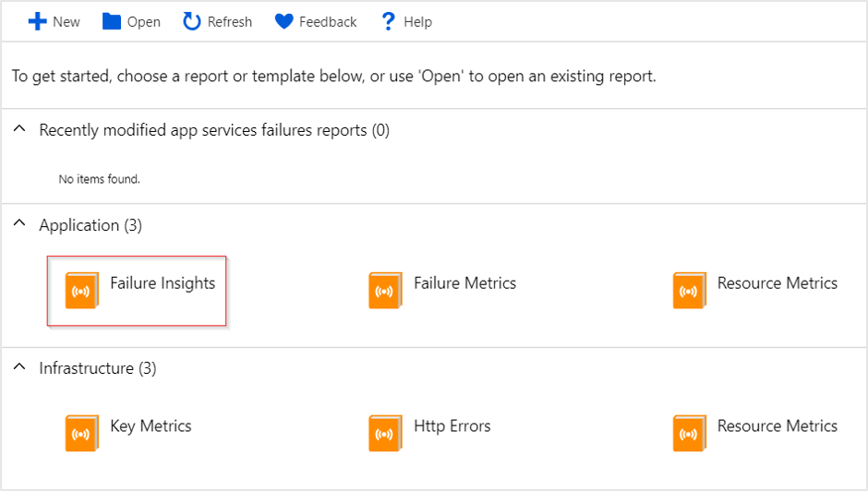The image size is (868, 491).
Task: Open the Application Resource Metrics workbook icon
Action: pos(690,290)
